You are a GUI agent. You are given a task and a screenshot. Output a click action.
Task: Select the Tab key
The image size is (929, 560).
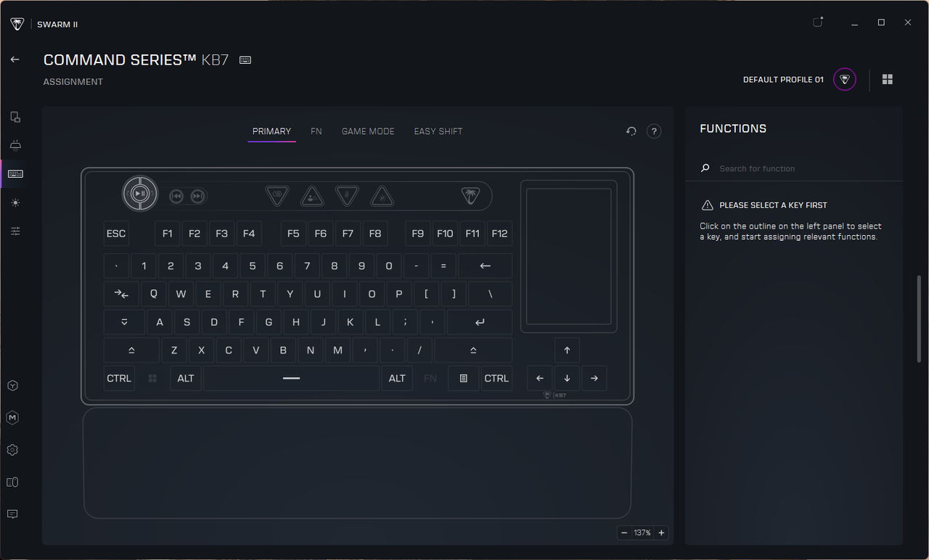[121, 295]
